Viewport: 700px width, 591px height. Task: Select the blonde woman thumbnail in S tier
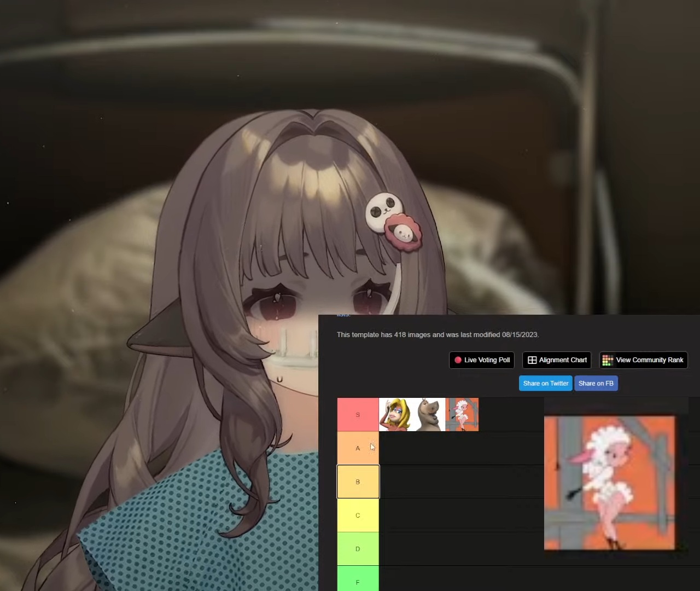[395, 415]
